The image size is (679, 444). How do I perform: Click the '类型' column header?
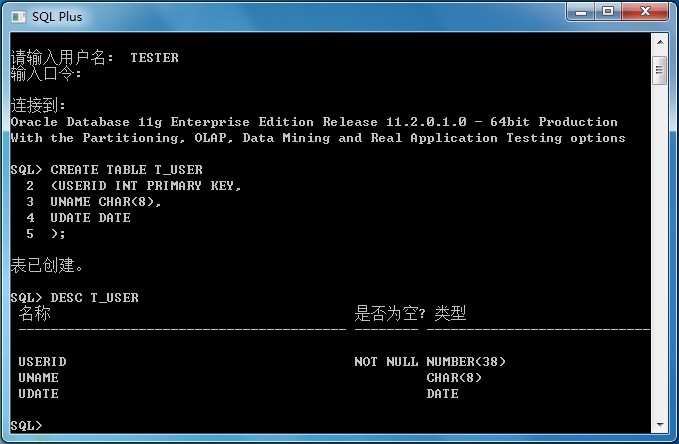click(x=450, y=313)
